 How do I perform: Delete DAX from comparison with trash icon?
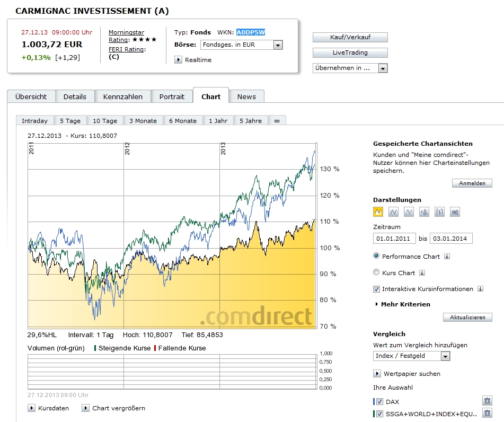(487, 401)
